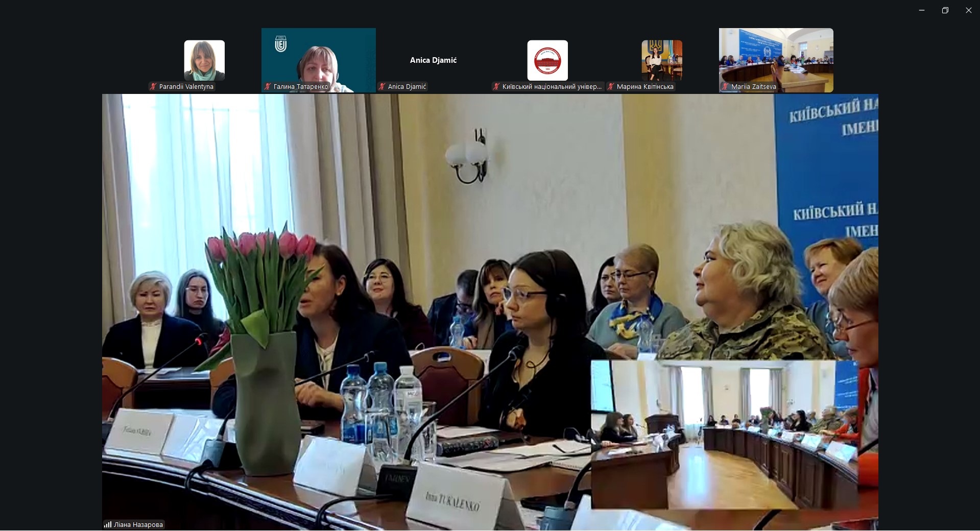
Task: Click the signal strength icon beside Ліана Назарова
Action: click(108, 524)
